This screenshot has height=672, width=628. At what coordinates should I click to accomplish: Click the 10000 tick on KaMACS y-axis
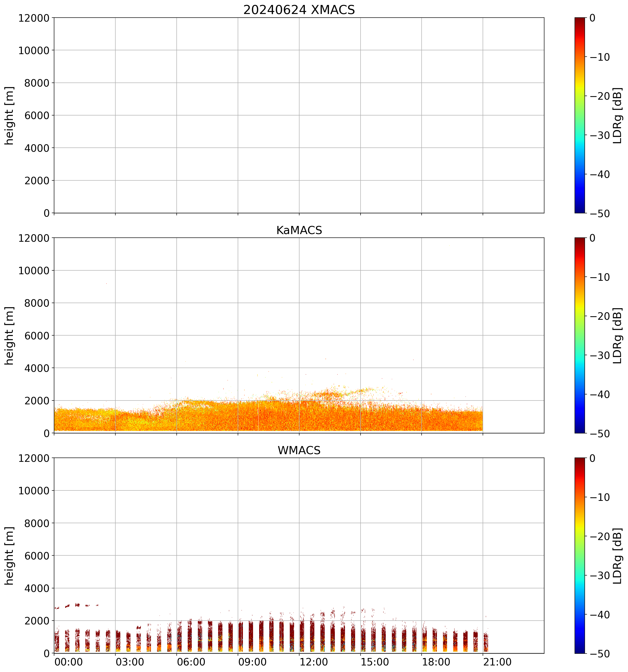pos(34,270)
